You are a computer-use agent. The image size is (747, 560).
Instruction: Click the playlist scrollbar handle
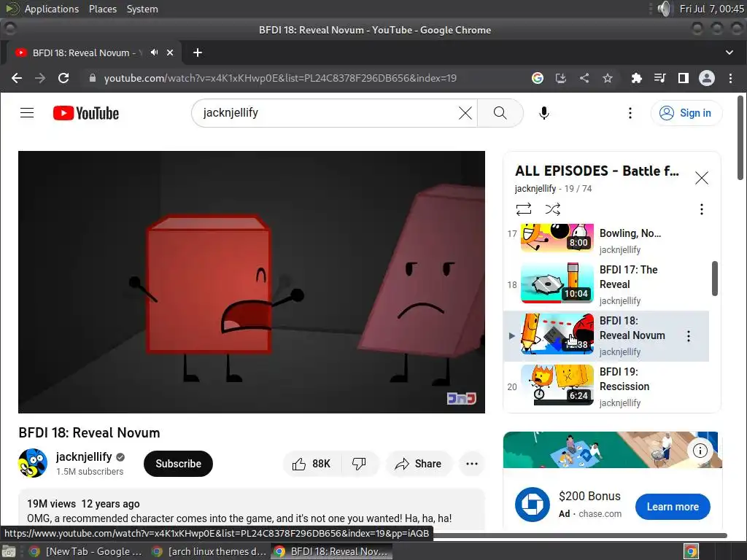715,279
